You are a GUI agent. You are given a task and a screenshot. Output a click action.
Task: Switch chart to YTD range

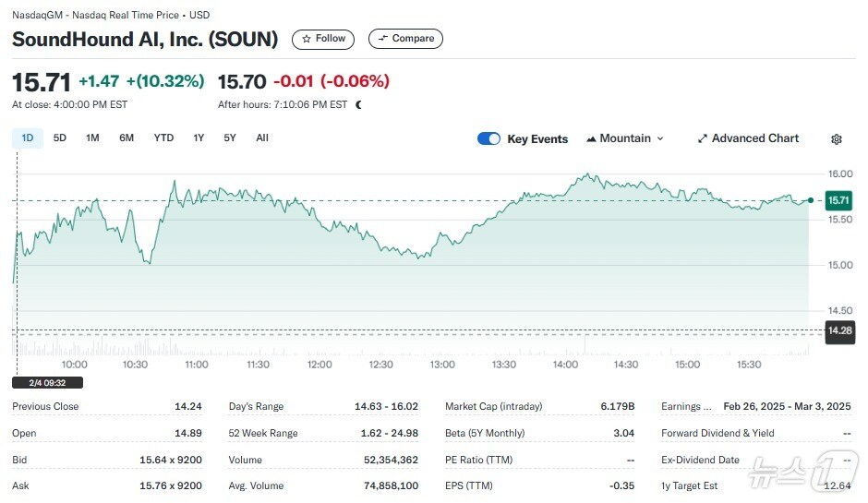[x=163, y=138]
